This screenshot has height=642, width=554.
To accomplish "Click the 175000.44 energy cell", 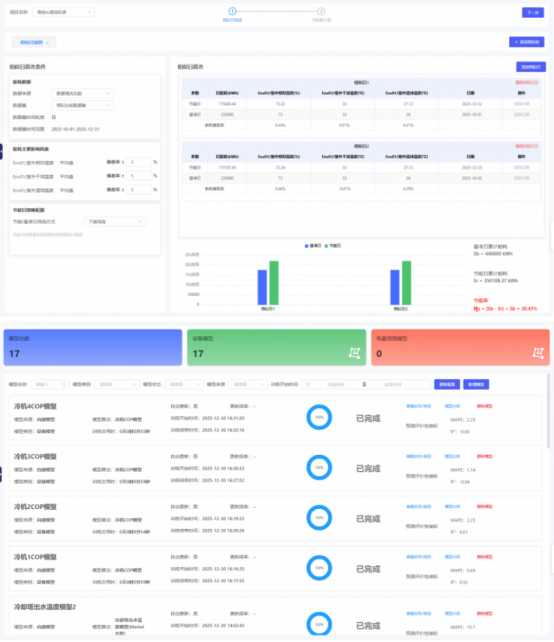I will [227, 104].
